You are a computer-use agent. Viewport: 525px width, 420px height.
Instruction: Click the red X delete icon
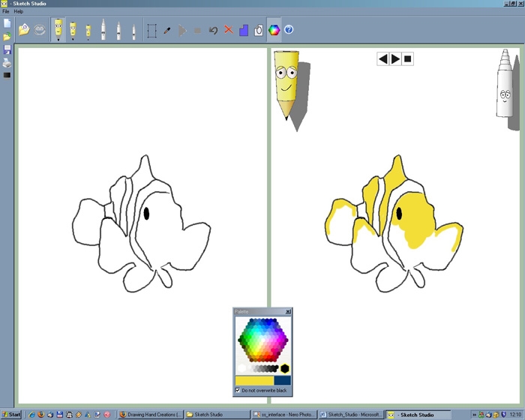(228, 30)
